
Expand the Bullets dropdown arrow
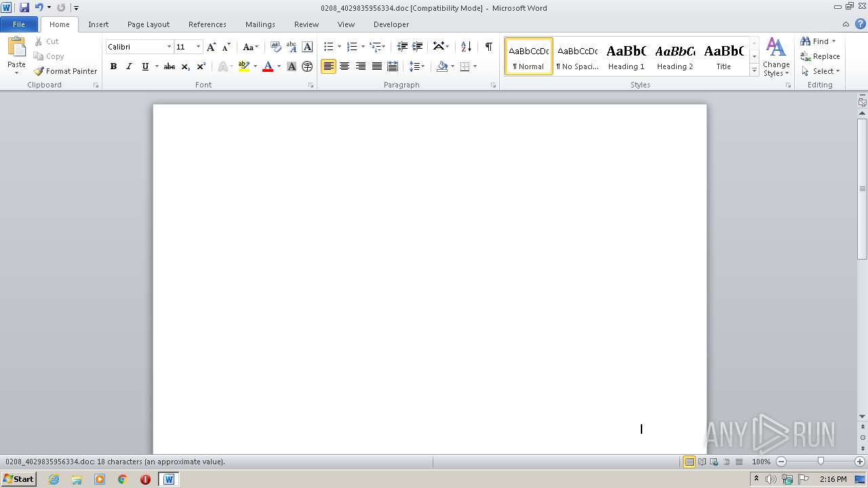pyautogui.click(x=340, y=47)
